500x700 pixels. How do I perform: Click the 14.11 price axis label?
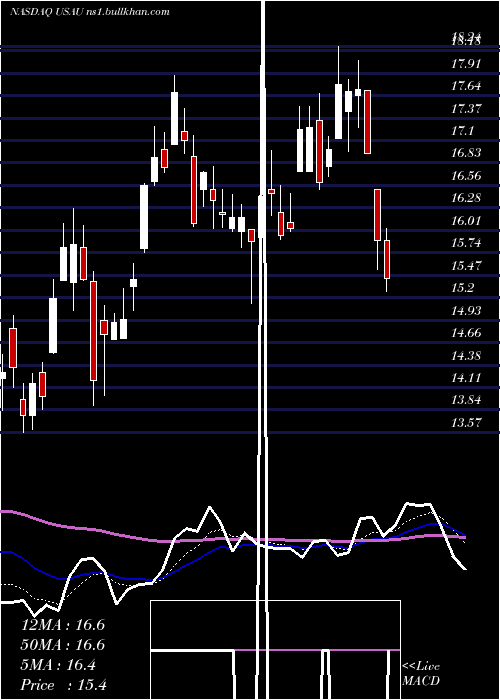coord(466,378)
